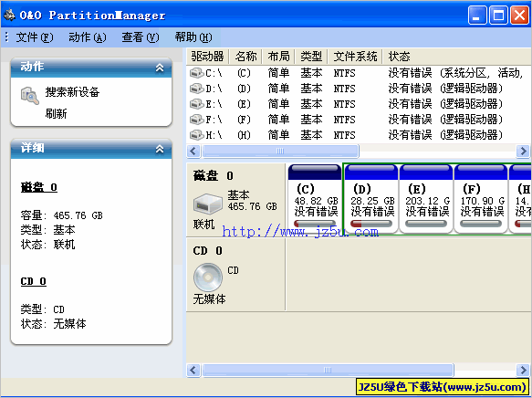Click 没有错误 status in the D:\ row
The width and height of the screenshot is (532, 398).
point(411,89)
